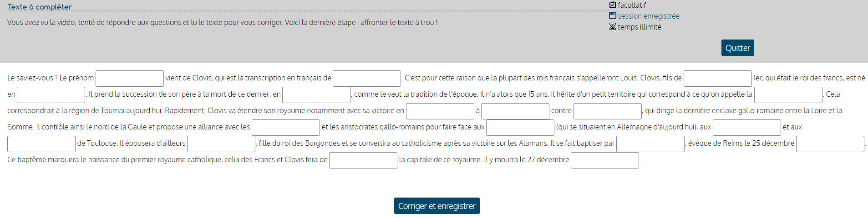Click the blank after "se fait baptiser par"
Viewport: 868px width, 218px height.
(x=650, y=144)
